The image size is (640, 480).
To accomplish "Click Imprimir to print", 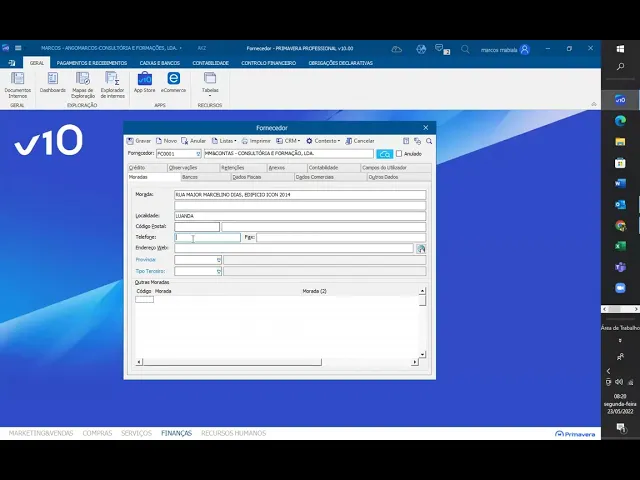I will (256, 141).
